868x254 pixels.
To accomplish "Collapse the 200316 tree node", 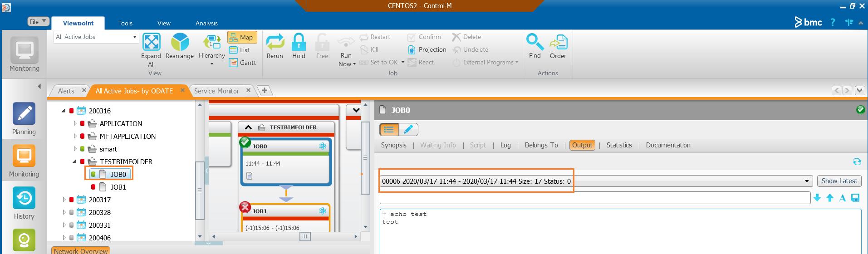I will point(64,111).
